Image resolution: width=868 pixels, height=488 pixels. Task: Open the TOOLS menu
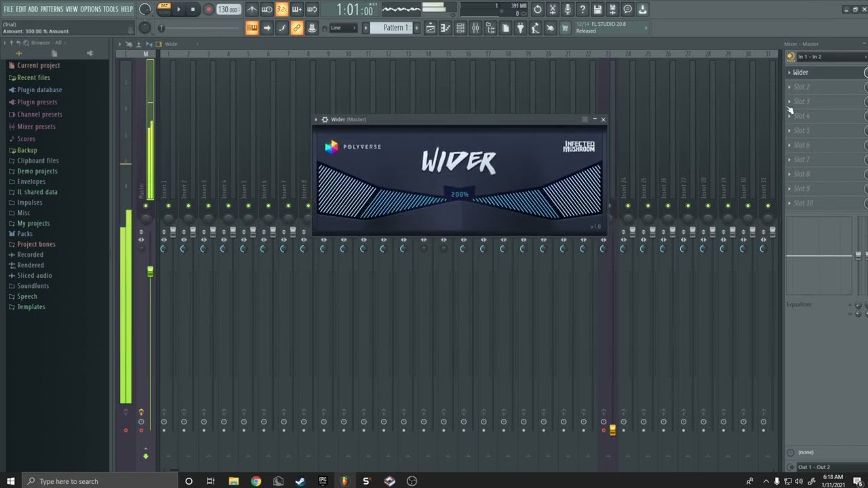pos(111,9)
